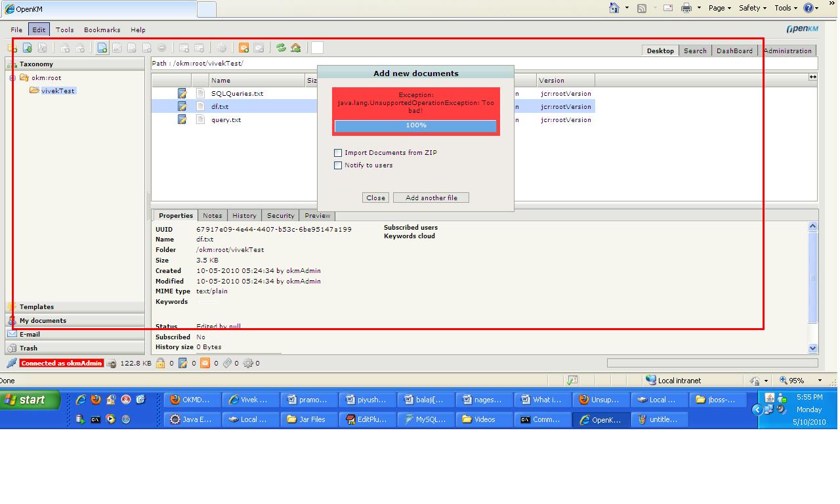This screenshot has width=840, height=504.
Task: Expand the okm:root tree node toggle
Action: coord(12,77)
